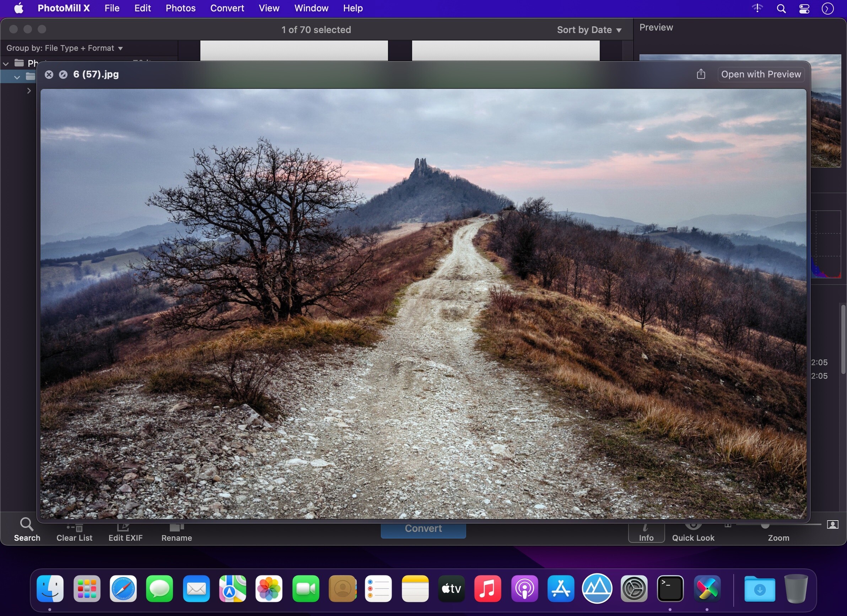Click the Open with Preview button
This screenshot has height=616, width=847.
tap(761, 74)
